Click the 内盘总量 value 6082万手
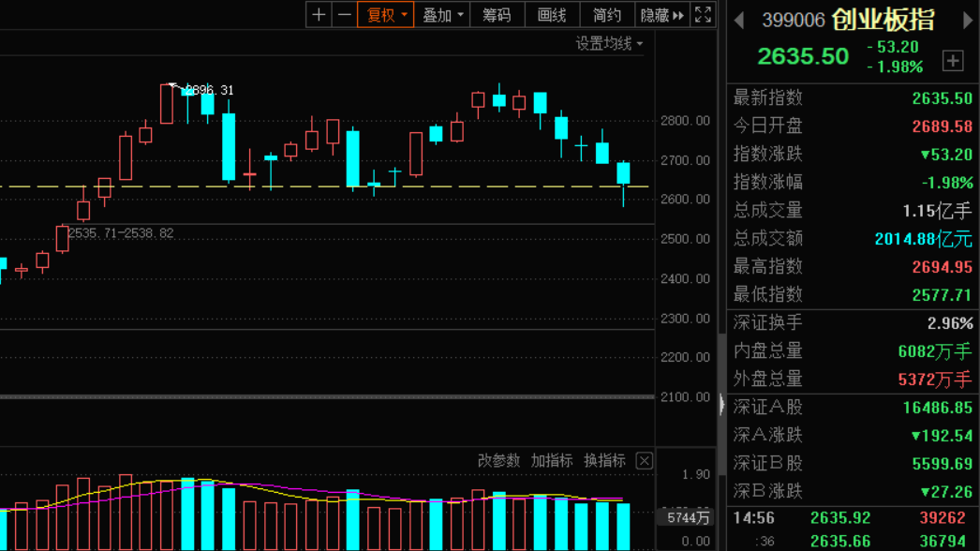Image resolution: width=980 pixels, height=551 pixels. pos(935,351)
